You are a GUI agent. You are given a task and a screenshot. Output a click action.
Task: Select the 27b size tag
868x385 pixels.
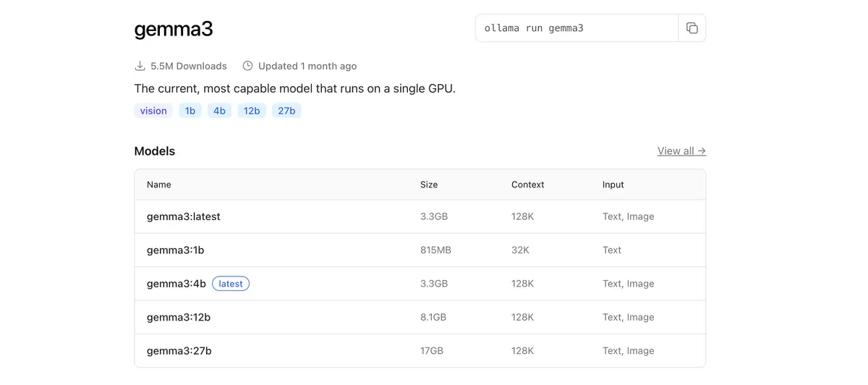[286, 111]
